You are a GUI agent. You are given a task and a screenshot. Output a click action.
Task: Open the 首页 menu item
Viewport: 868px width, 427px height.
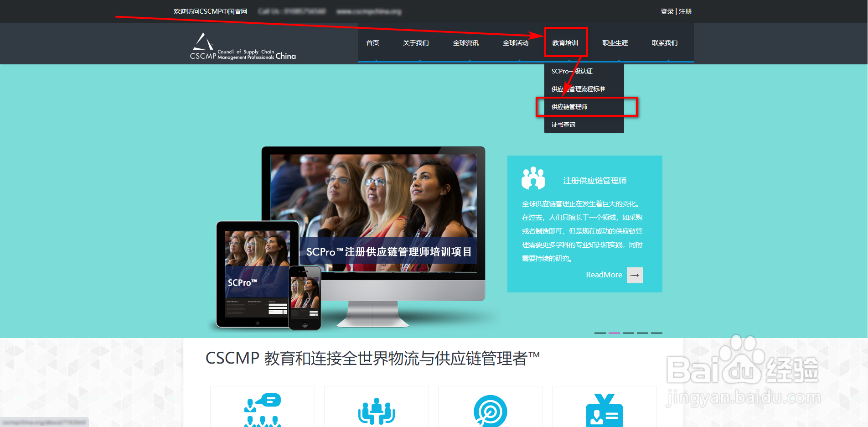[x=372, y=43]
